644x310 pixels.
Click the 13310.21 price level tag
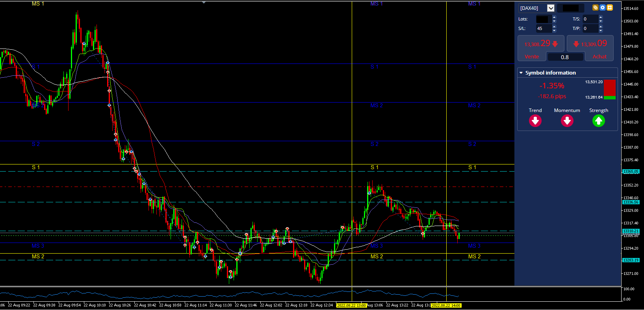coord(631,231)
